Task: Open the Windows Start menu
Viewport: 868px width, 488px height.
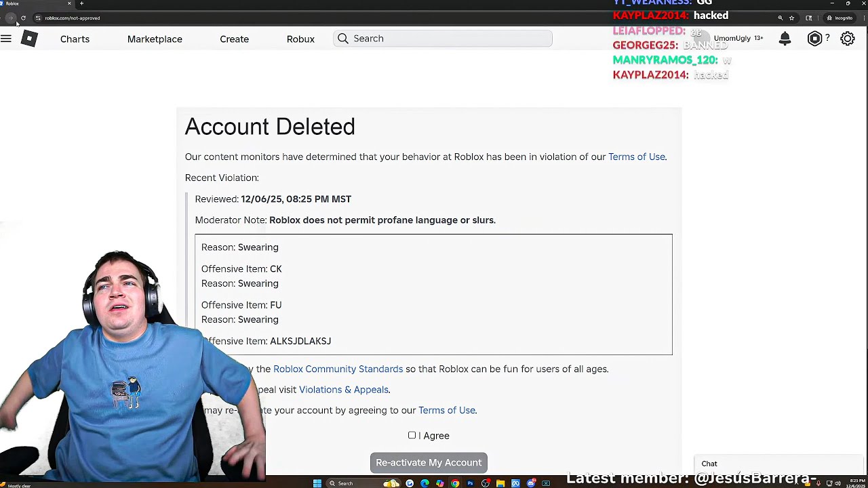Action: [317, 483]
